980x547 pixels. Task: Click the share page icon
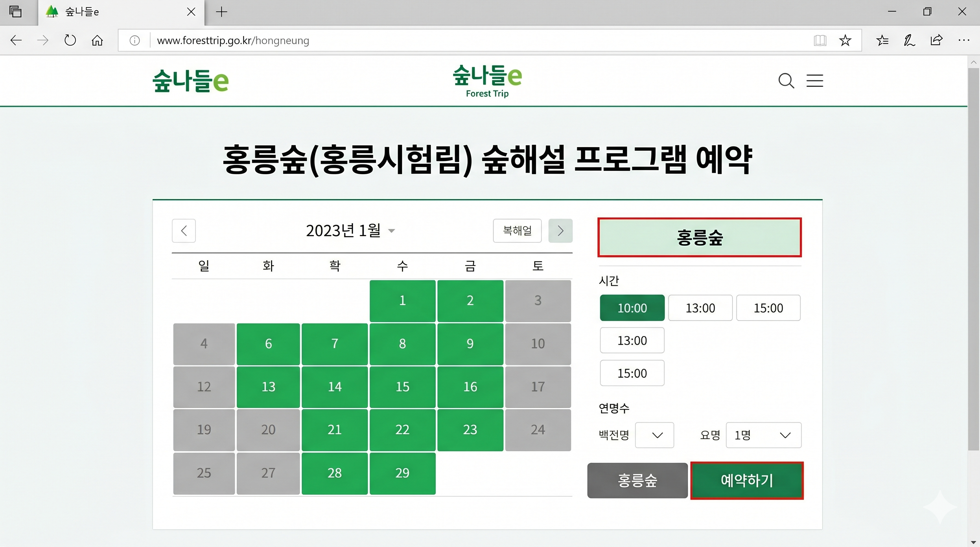(x=936, y=40)
